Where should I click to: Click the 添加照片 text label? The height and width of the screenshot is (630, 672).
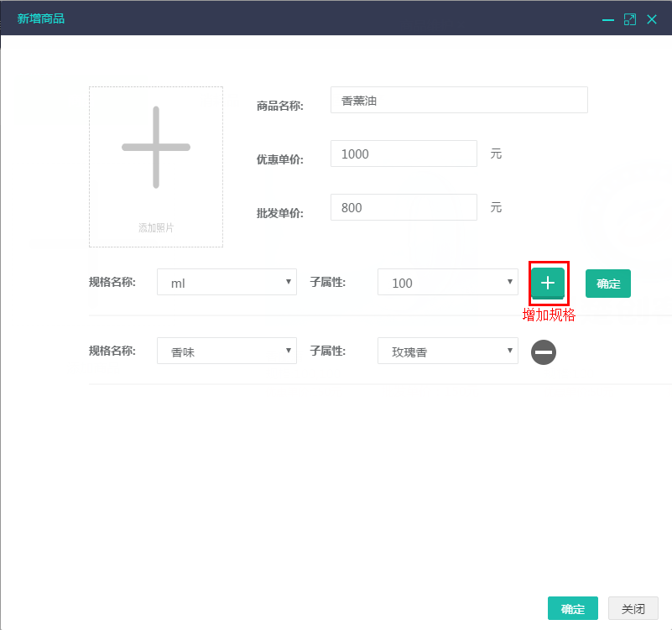click(156, 227)
